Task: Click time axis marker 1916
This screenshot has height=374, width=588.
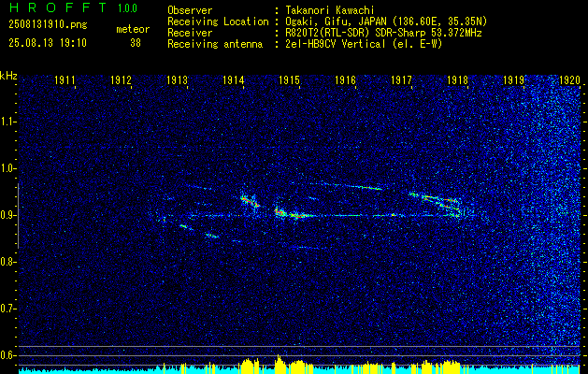Action: [345, 79]
